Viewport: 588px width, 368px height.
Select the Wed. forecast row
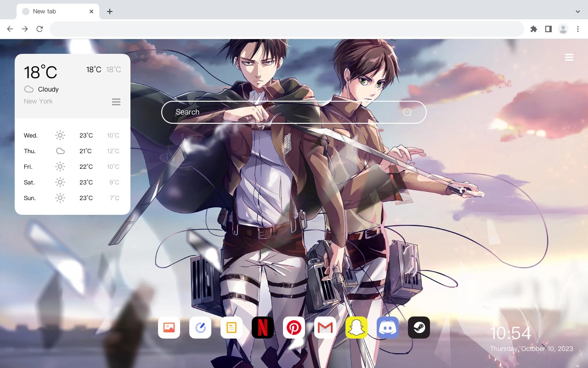coord(73,135)
